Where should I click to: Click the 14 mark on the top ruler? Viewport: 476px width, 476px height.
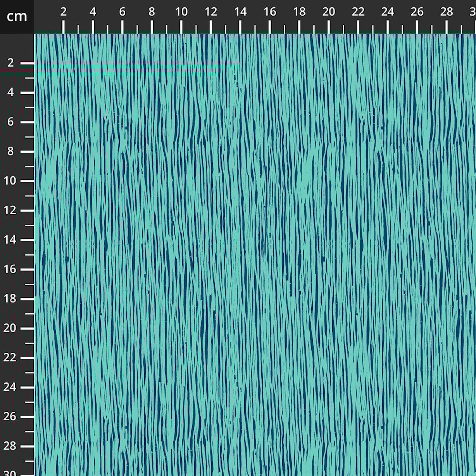coord(240,12)
